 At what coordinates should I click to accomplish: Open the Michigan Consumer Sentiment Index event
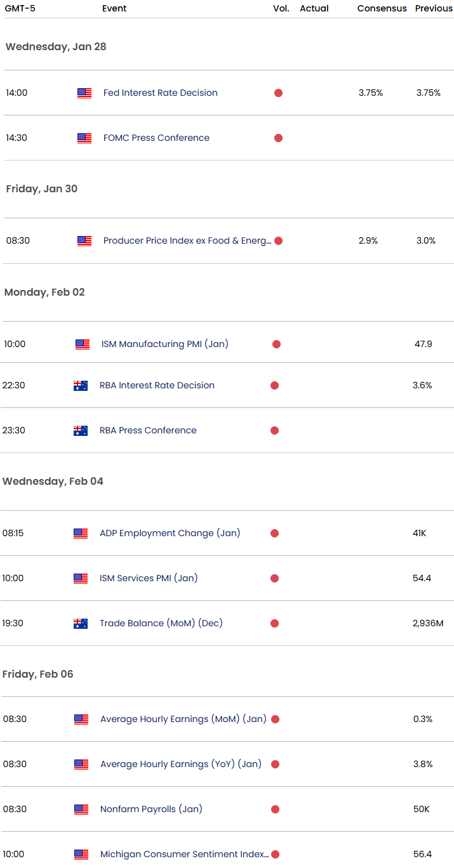(x=184, y=855)
